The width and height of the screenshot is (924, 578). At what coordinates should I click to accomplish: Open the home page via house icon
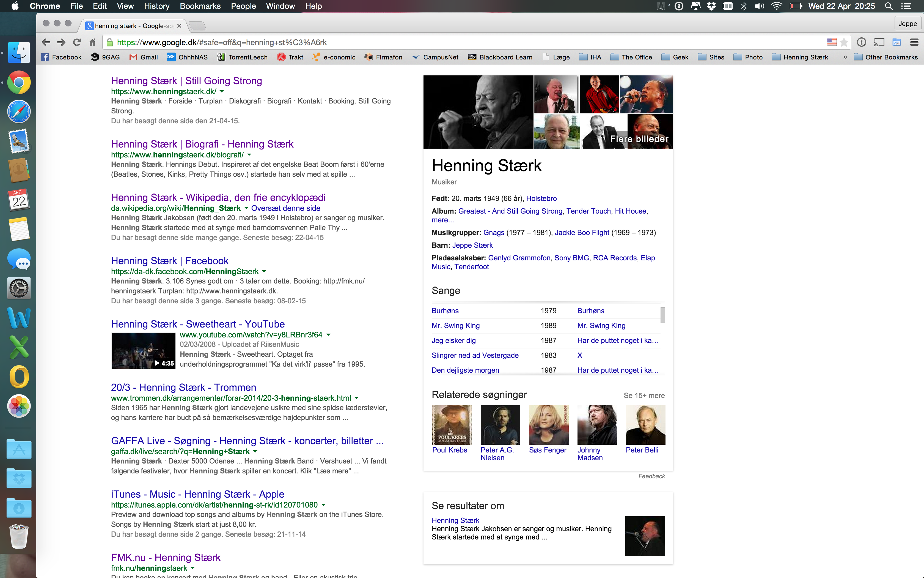92,42
